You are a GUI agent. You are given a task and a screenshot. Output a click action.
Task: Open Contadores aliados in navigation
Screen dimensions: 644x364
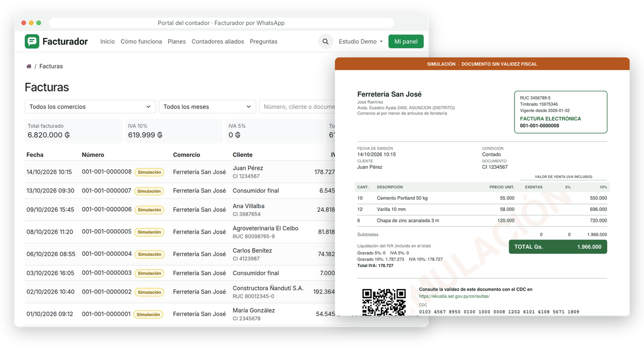click(x=217, y=42)
